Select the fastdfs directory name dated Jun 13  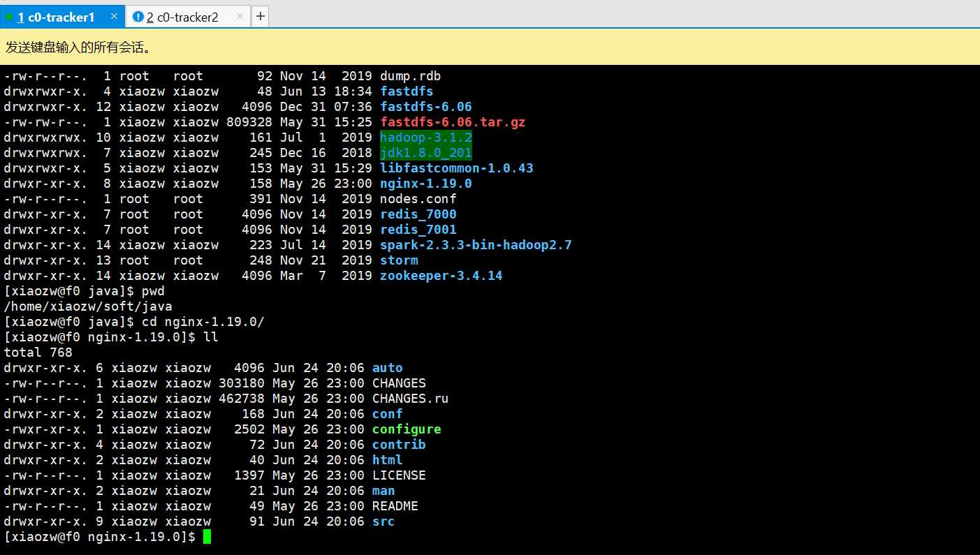coord(407,91)
